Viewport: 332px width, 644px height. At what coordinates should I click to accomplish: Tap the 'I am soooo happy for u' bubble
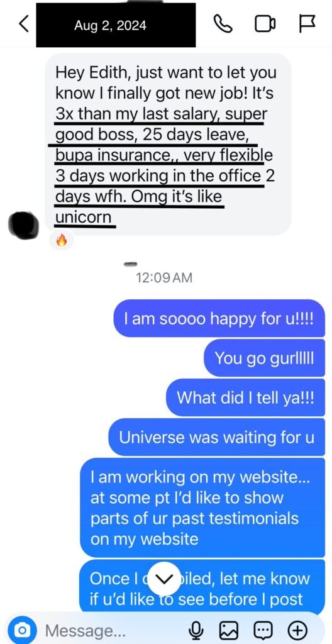tap(219, 318)
